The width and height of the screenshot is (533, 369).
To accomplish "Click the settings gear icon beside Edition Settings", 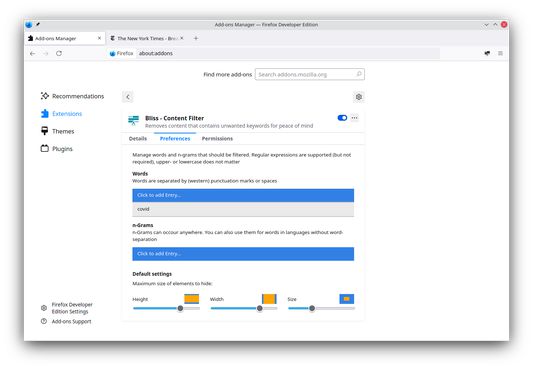I will pyautogui.click(x=44, y=308).
